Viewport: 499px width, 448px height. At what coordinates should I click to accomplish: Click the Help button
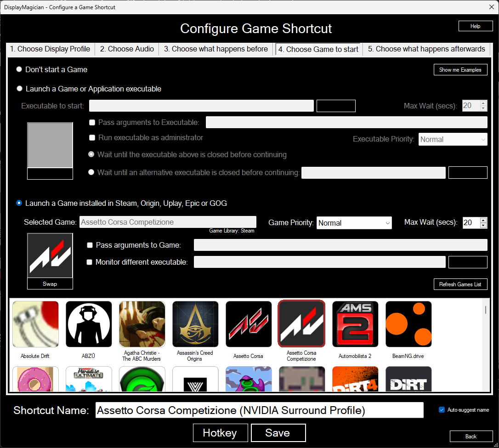476,26
